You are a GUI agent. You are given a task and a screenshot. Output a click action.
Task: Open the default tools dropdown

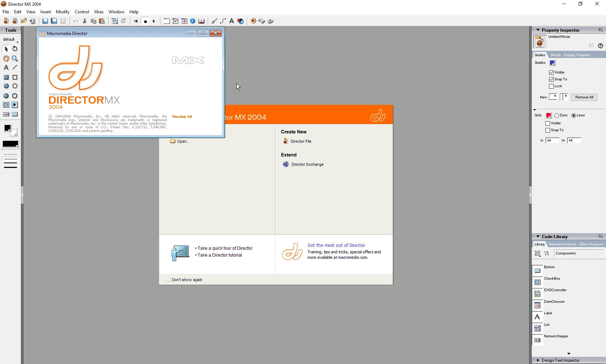coord(10,39)
